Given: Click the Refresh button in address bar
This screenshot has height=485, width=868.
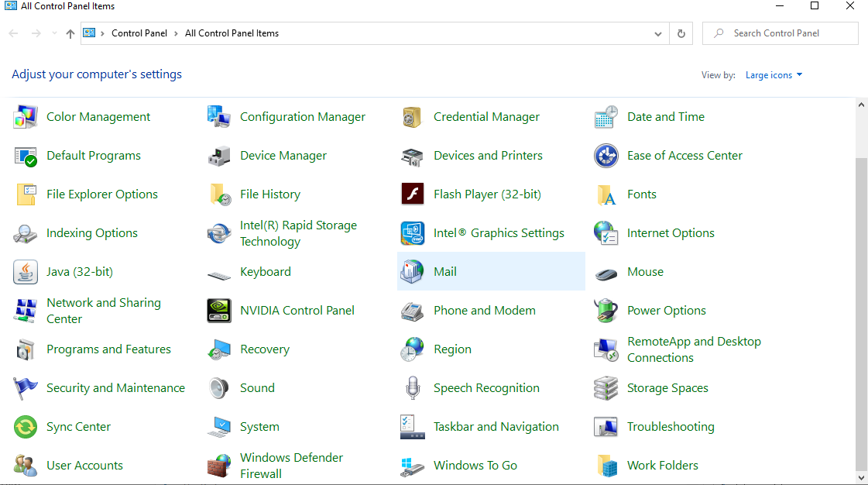Looking at the screenshot, I should (681, 33).
